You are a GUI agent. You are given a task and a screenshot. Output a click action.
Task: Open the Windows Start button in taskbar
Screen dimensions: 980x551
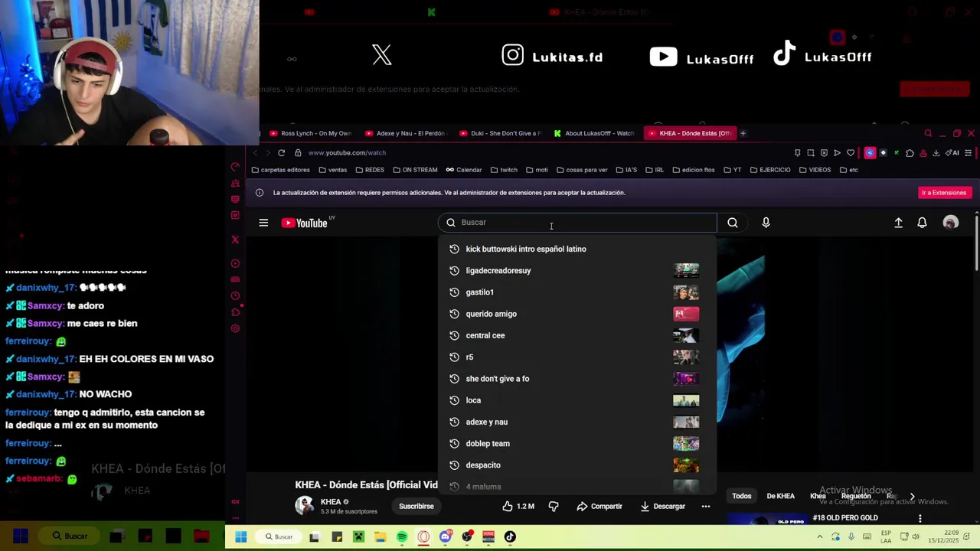coord(241,536)
